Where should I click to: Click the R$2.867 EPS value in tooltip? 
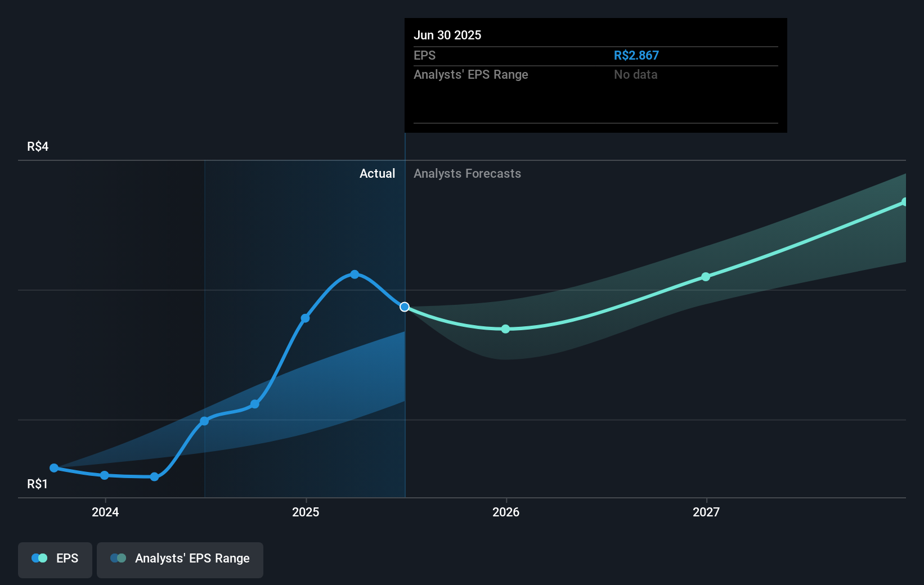point(636,55)
